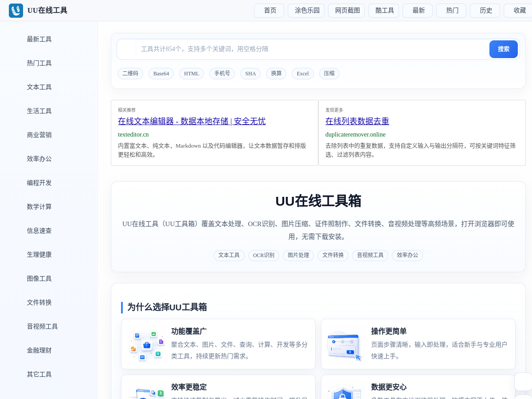The height and width of the screenshot is (399, 532).
Task: Go to 首页 in top navigation
Action: (x=269, y=11)
